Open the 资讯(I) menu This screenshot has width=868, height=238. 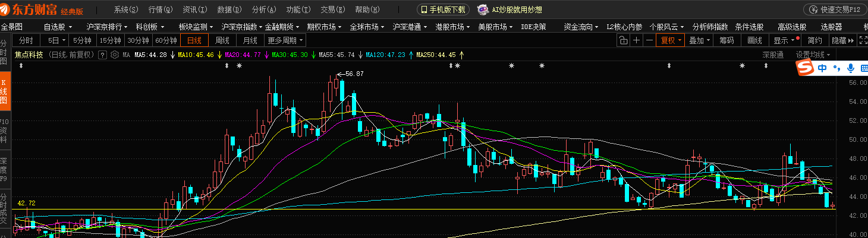point(195,10)
